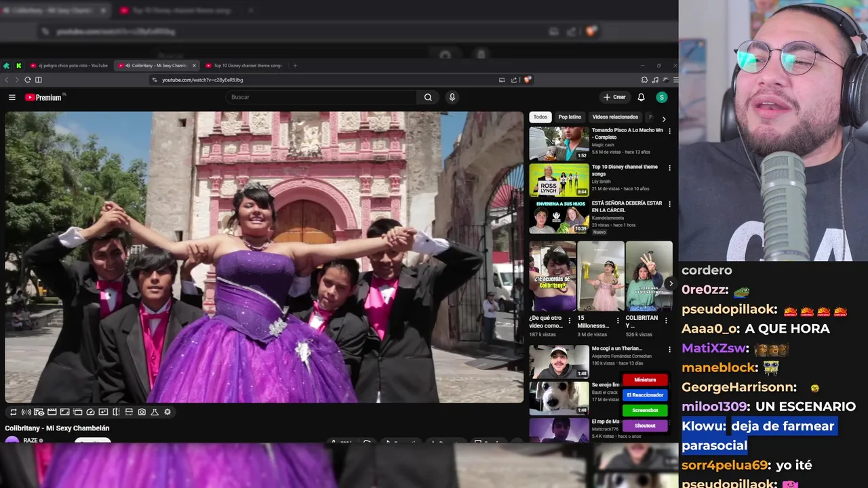Open the YouTube hamburger guide menu

coord(12,97)
